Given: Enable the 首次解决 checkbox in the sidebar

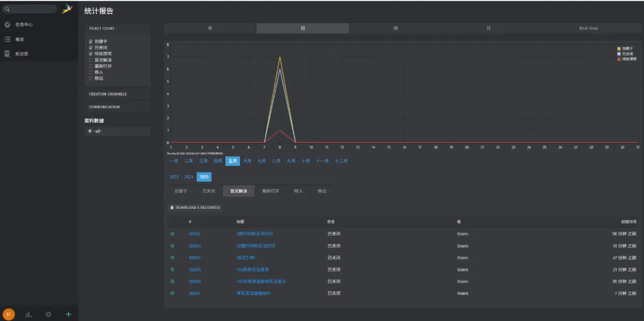Looking at the screenshot, I should pyautogui.click(x=91, y=60).
